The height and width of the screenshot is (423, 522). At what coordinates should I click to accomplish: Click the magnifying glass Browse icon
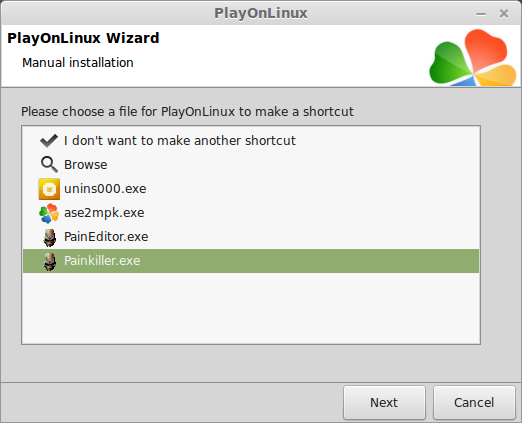coord(49,165)
